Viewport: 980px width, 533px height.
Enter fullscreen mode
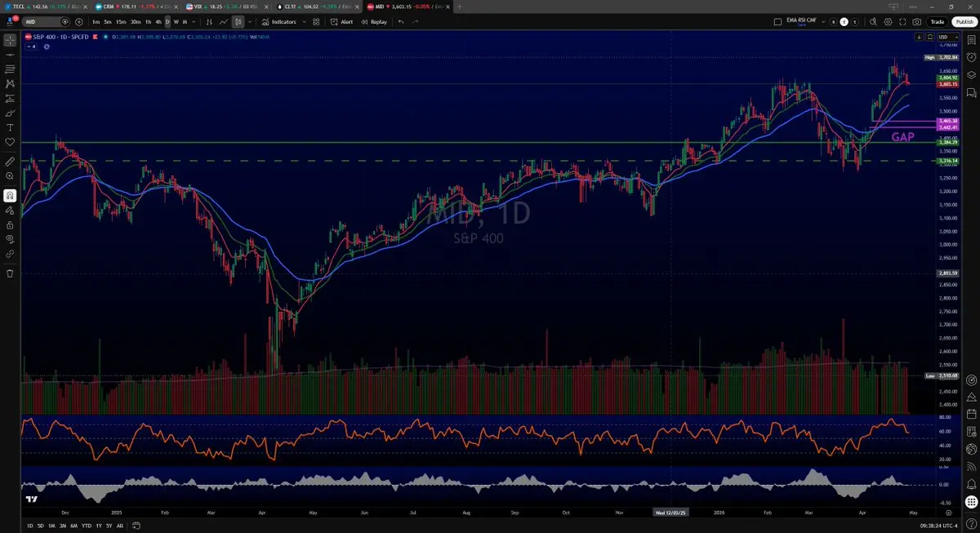coord(902,22)
